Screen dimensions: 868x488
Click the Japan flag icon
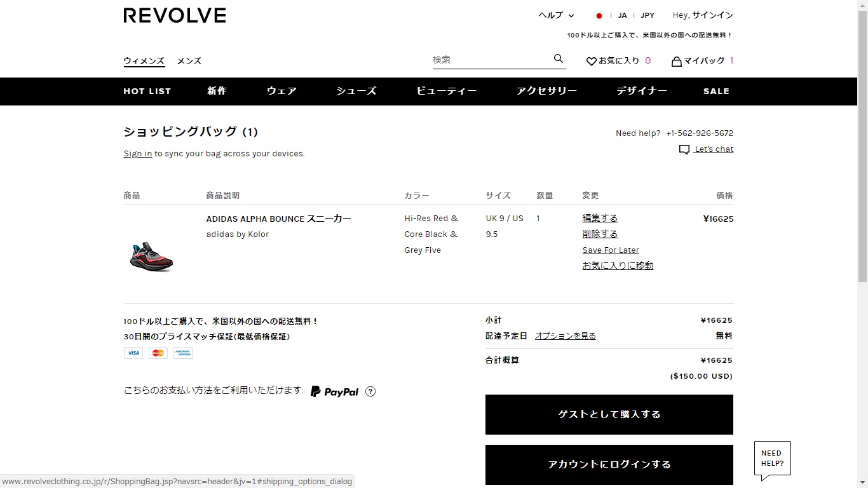(599, 16)
